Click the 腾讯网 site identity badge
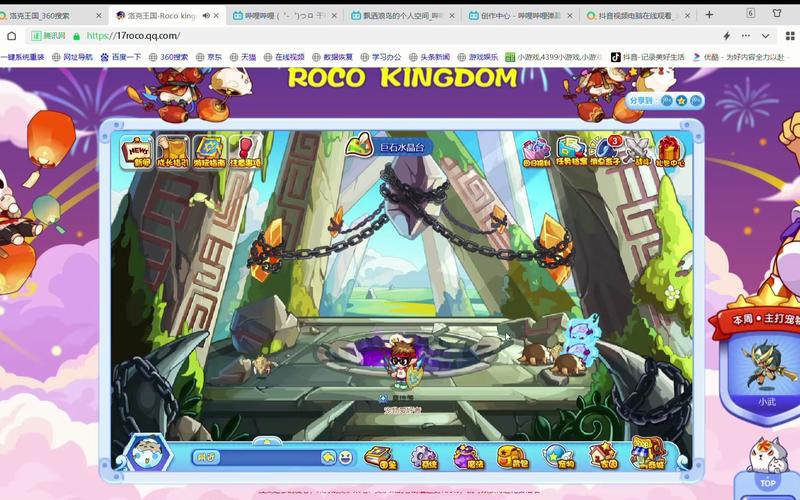This screenshot has height=500, width=800. point(48,36)
